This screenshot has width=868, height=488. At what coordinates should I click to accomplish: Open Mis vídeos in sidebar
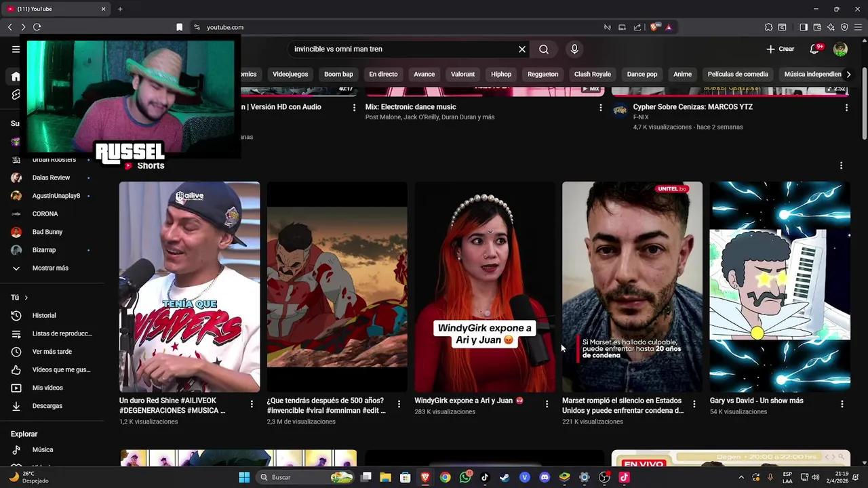click(x=50, y=388)
